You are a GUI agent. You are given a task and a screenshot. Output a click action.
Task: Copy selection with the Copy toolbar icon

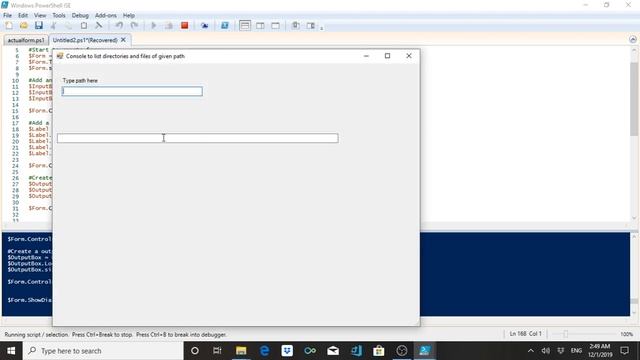click(x=68, y=26)
